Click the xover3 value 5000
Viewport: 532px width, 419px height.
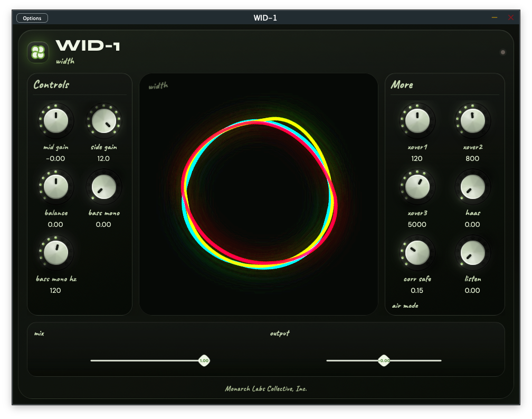tap(417, 224)
